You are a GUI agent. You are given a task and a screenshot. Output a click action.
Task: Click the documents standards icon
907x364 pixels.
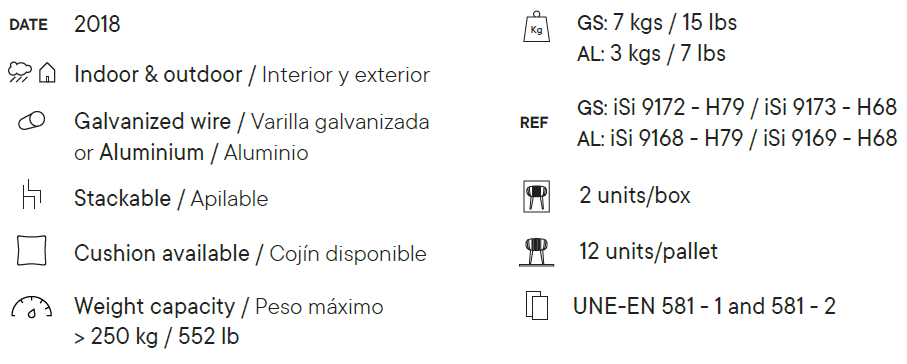537,305
